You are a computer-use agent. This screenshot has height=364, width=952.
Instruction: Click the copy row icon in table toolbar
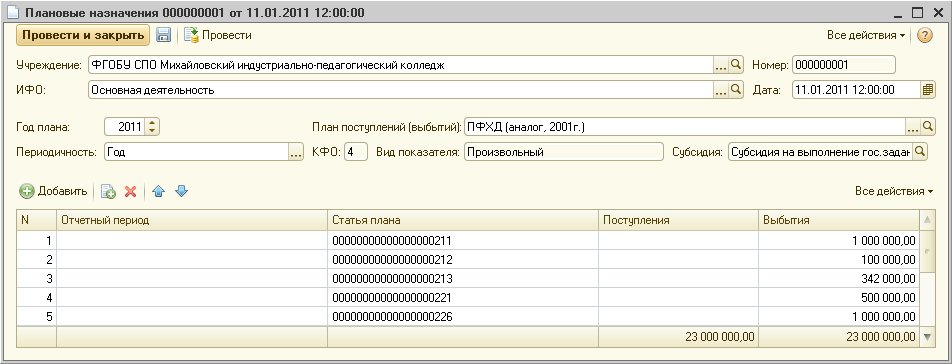[108, 192]
